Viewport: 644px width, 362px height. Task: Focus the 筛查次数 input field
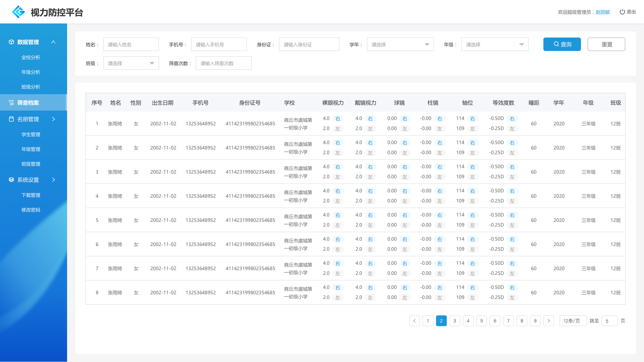(224, 63)
